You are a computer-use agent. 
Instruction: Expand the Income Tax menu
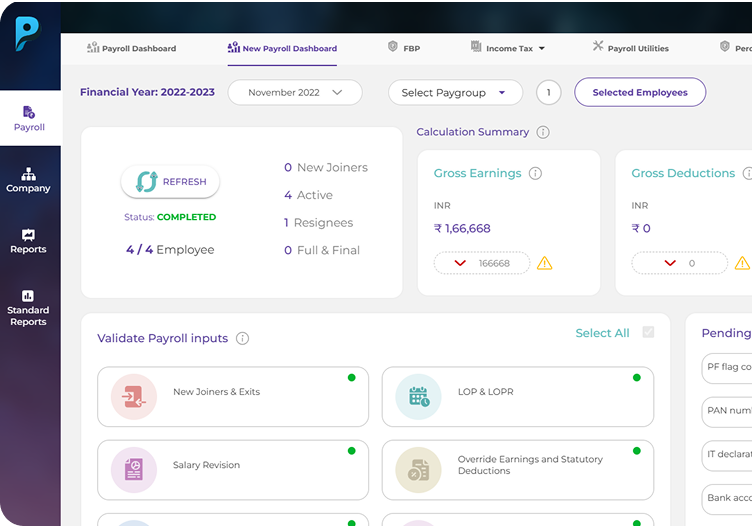(x=508, y=48)
